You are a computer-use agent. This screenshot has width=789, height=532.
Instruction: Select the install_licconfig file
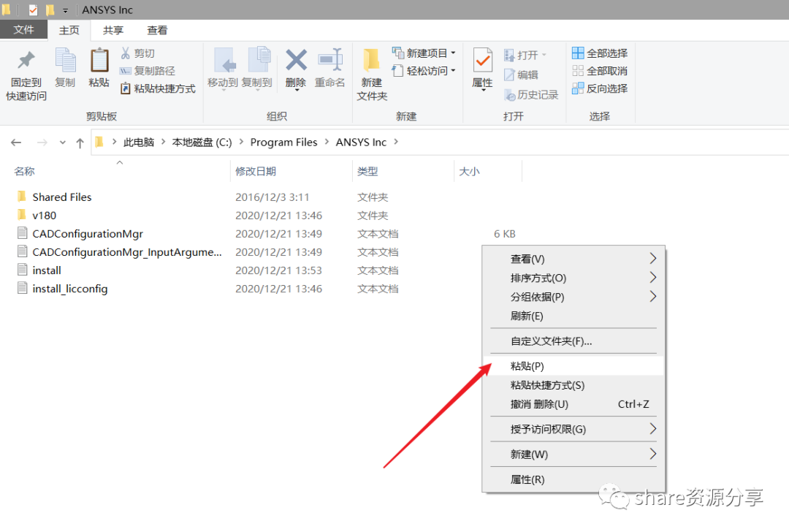click(x=70, y=289)
